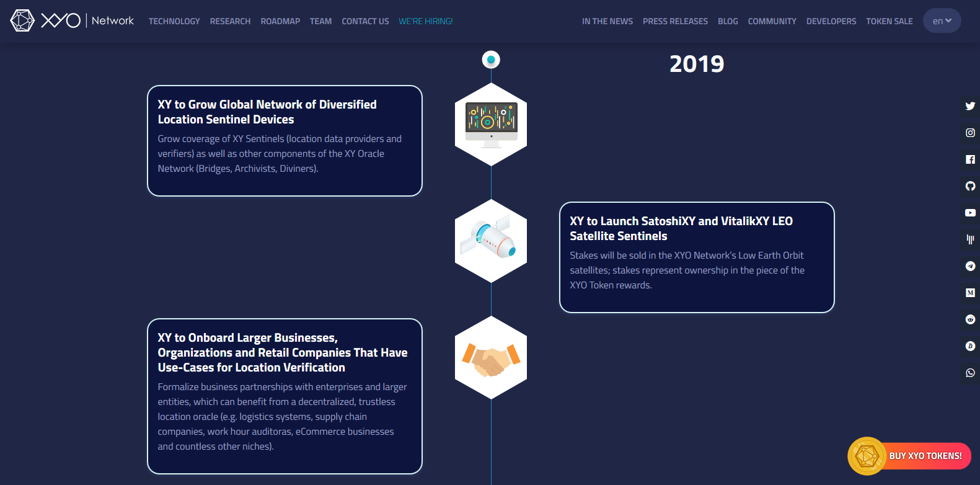Viewport: 980px width, 485px height.
Task: Select the SatoshiXY and VitalikXY LEO Satellite heading
Action: [681, 228]
